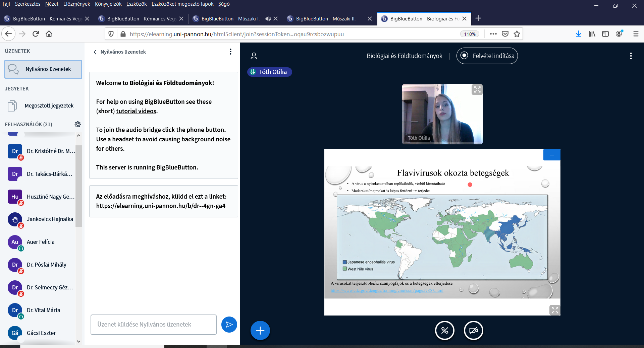Start recording with Felvétel indítása
The height and width of the screenshot is (348, 644).
point(487,56)
